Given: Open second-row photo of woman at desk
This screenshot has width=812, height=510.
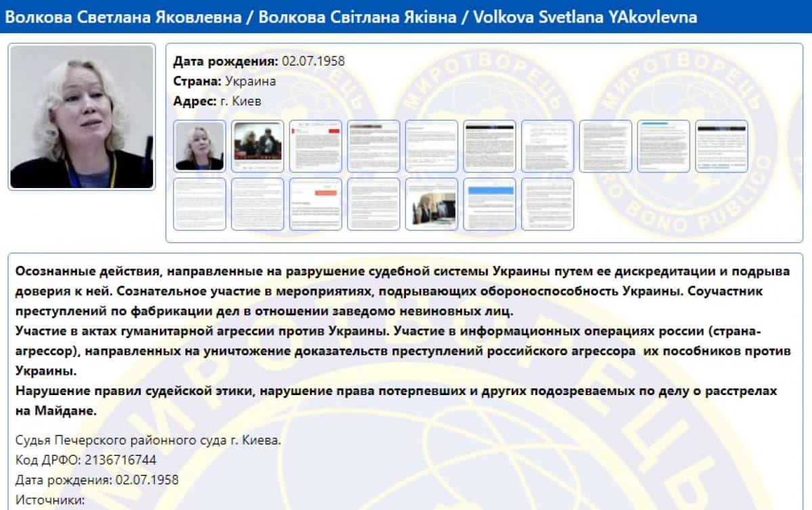Looking at the screenshot, I should pyautogui.click(x=432, y=204).
